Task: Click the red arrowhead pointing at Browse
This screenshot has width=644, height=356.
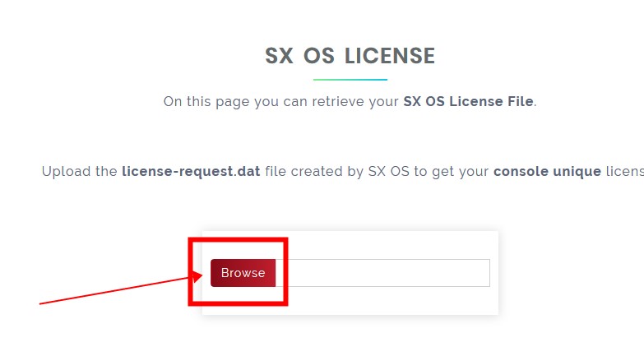Action: point(197,276)
